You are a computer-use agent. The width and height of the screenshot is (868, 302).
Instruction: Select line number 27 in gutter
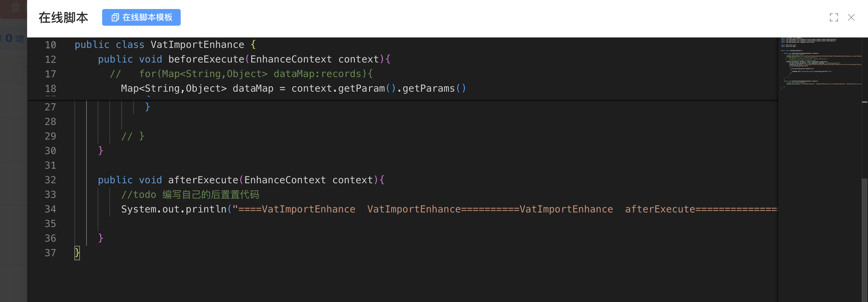(50, 107)
